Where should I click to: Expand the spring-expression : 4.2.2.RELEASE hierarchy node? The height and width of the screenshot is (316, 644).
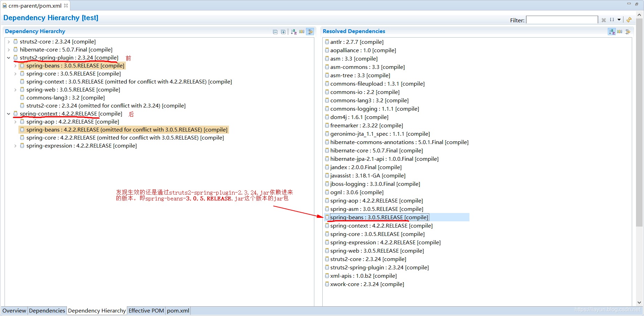(x=15, y=146)
